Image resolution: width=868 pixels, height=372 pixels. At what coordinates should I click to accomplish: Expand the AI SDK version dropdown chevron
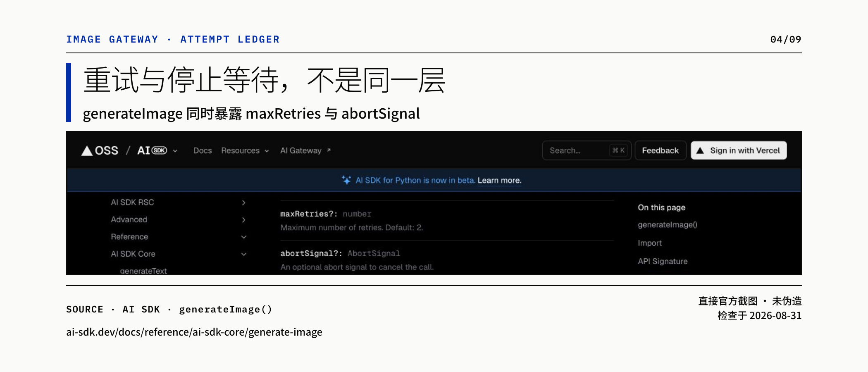[x=175, y=151]
